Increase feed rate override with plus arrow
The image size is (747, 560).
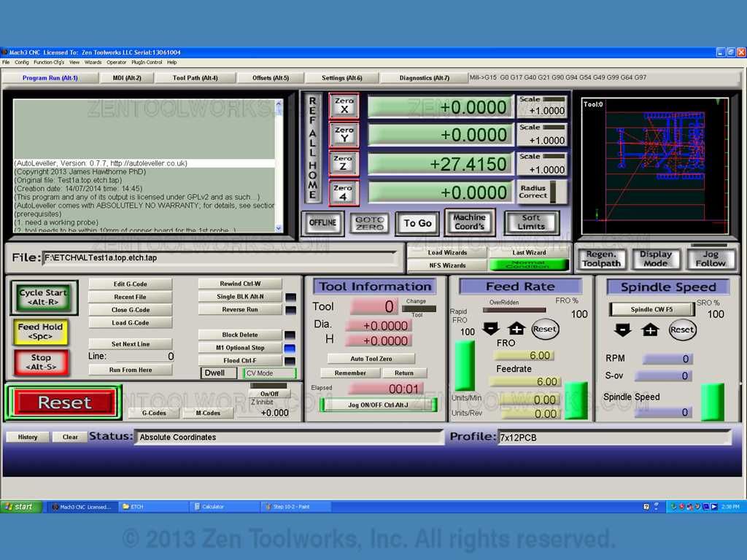pyautogui.click(x=516, y=328)
